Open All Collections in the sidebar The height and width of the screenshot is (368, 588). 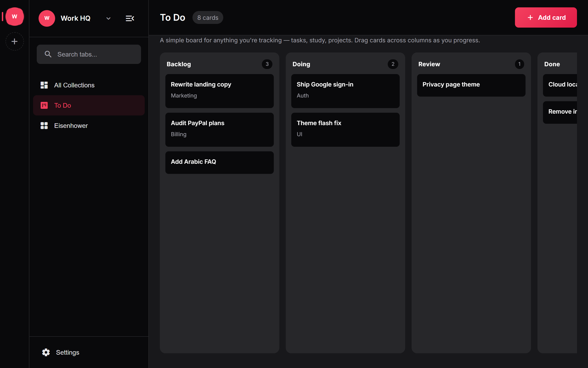(89, 85)
